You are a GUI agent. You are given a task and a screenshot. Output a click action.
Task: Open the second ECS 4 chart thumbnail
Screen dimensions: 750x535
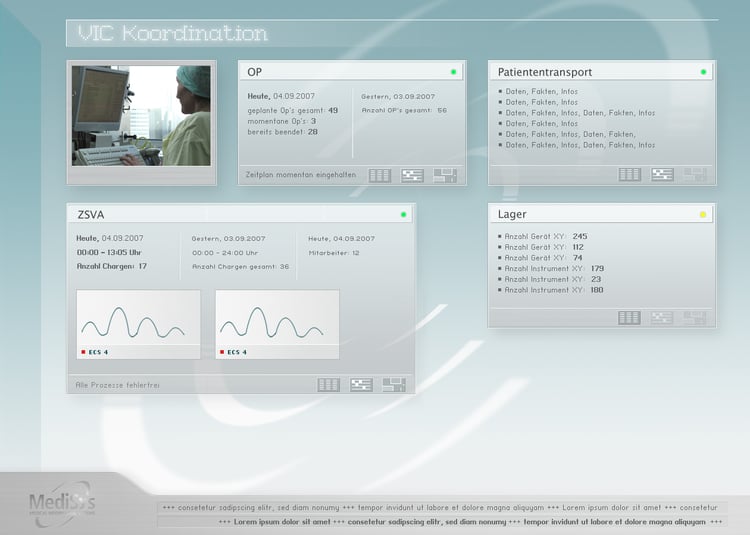(x=277, y=324)
